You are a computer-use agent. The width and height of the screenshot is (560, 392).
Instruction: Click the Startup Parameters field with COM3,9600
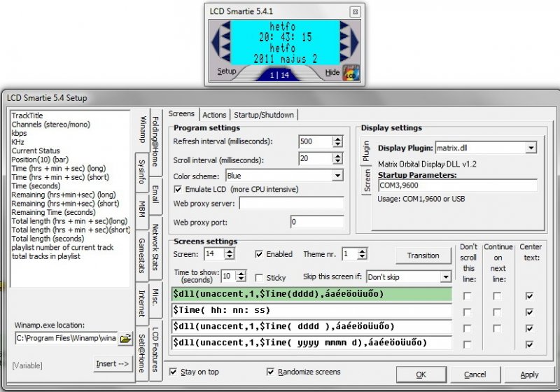point(458,185)
